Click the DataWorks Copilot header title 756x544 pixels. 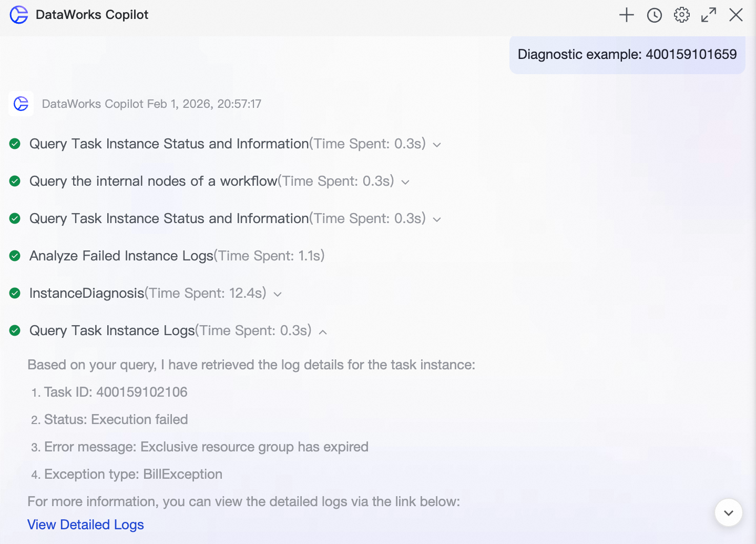[x=92, y=15]
